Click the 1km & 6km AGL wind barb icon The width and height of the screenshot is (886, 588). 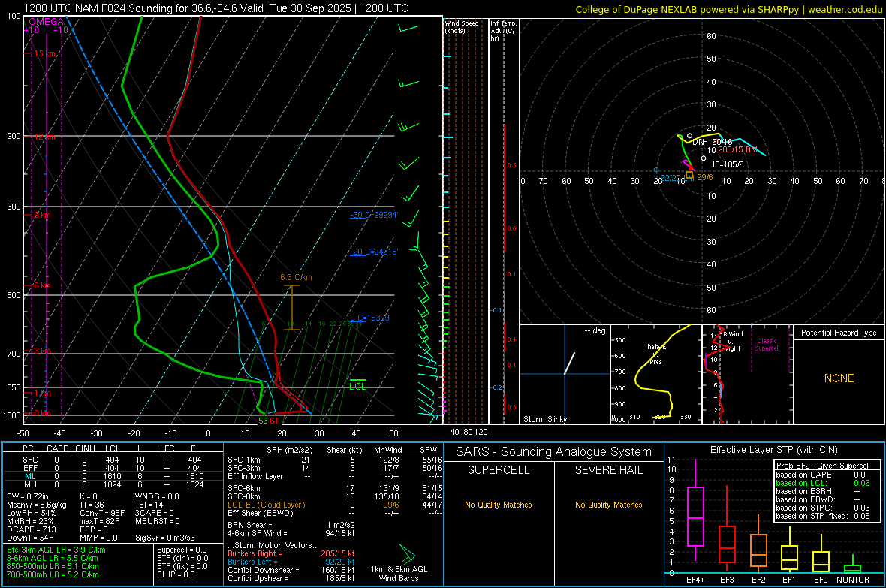pos(407,554)
